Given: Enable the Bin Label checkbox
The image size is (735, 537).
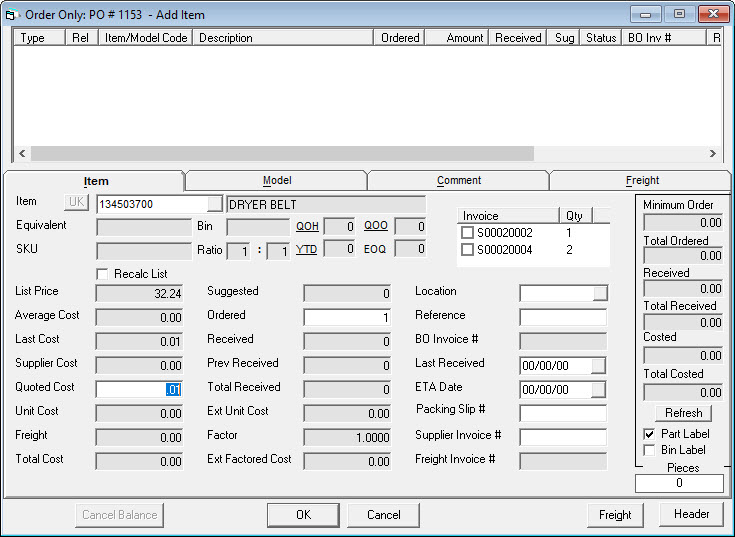Looking at the screenshot, I should pos(649,450).
